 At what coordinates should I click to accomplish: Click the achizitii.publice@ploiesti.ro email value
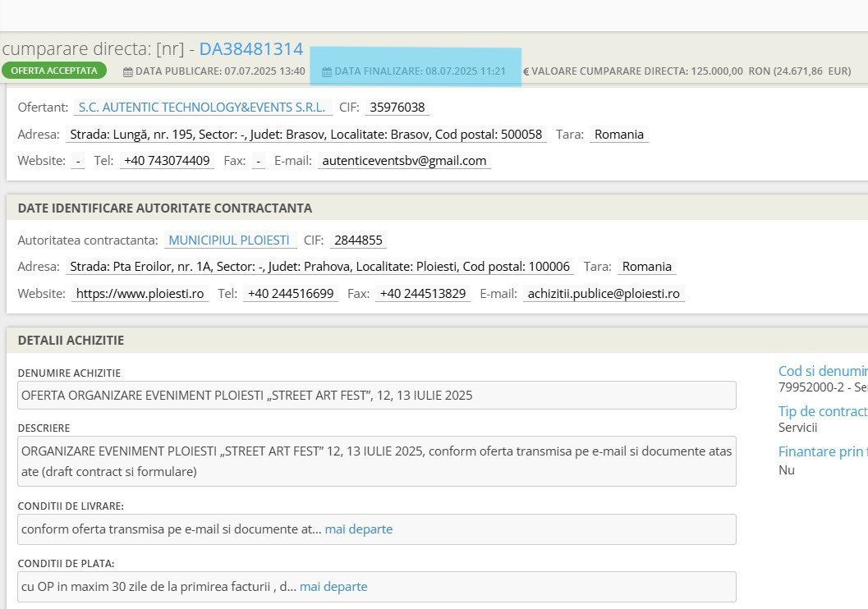604,294
